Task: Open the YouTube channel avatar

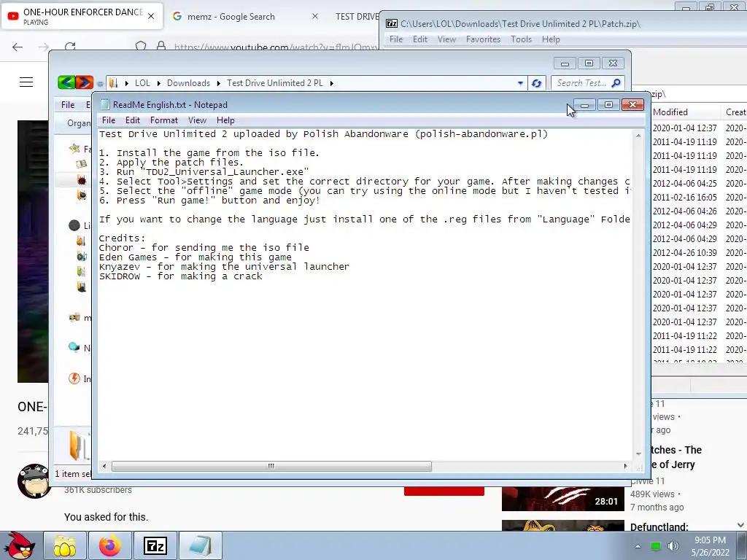Action: (34, 481)
